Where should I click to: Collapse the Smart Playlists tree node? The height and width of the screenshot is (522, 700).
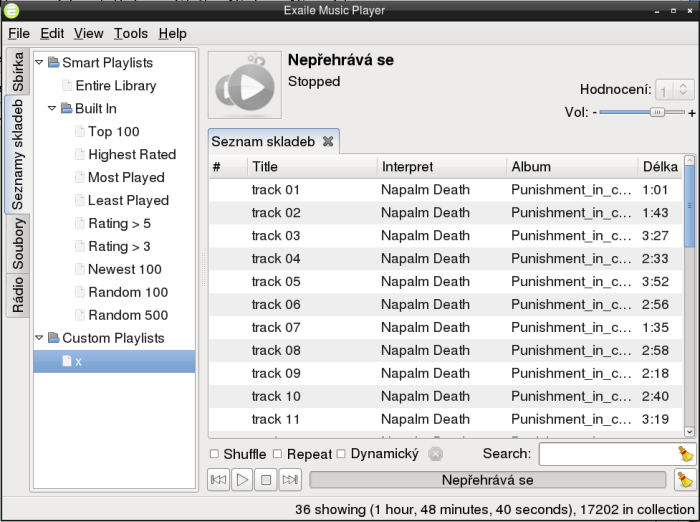click(39, 63)
